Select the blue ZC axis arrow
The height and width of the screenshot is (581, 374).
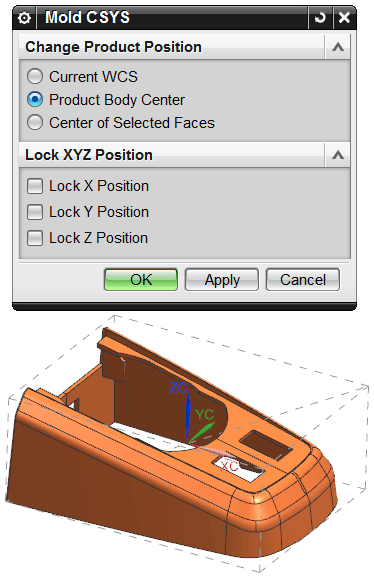click(x=188, y=417)
